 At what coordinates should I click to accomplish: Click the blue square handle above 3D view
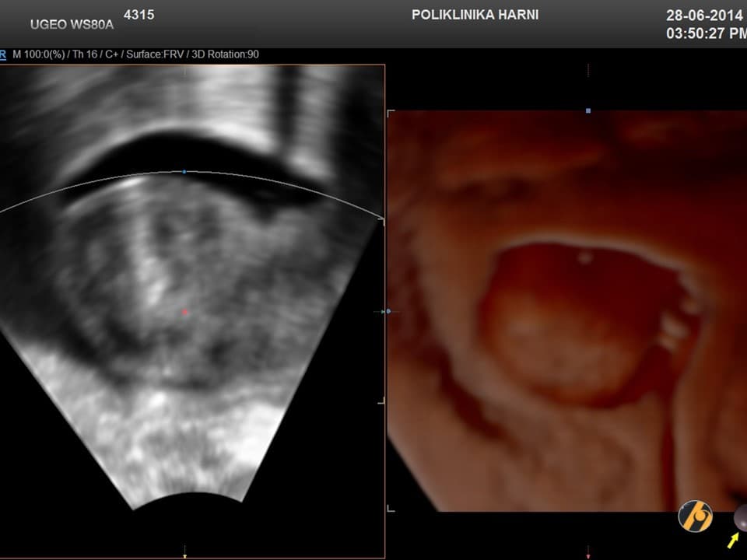(x=588, y=111)
